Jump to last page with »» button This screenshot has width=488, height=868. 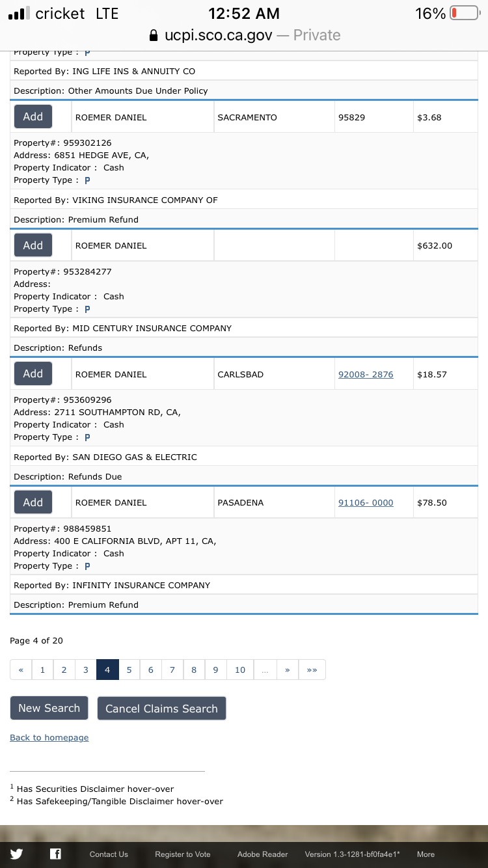tap(312, 670)
